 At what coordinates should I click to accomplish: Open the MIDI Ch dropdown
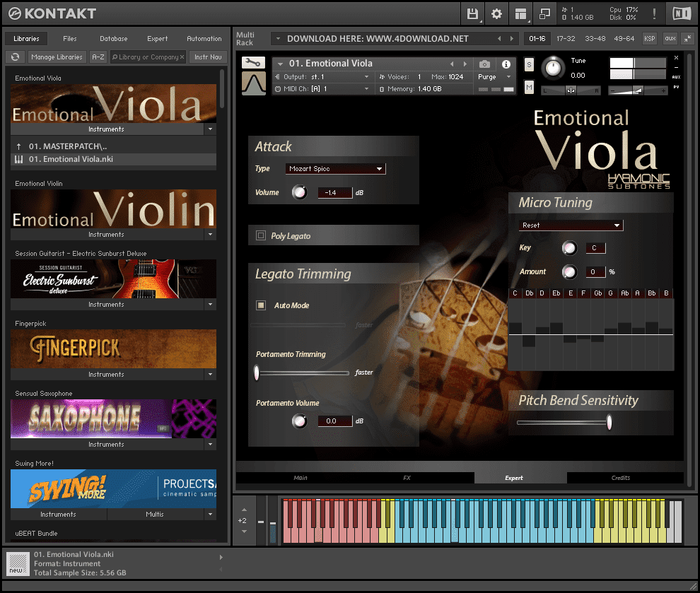322,89
